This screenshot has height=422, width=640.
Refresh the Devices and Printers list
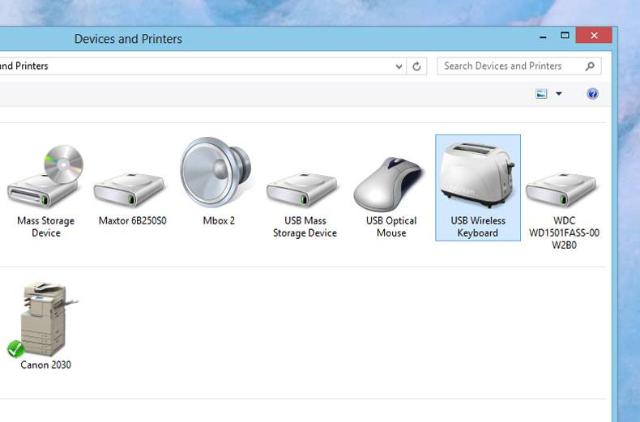pos(418,67)
